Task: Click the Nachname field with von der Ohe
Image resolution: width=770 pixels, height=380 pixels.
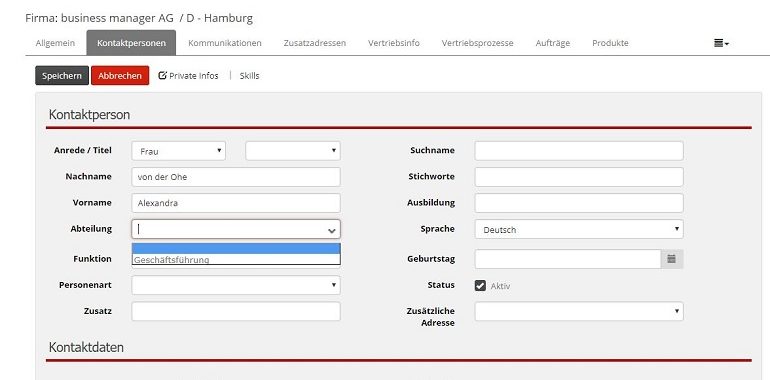Action: [x=236, y=177]
